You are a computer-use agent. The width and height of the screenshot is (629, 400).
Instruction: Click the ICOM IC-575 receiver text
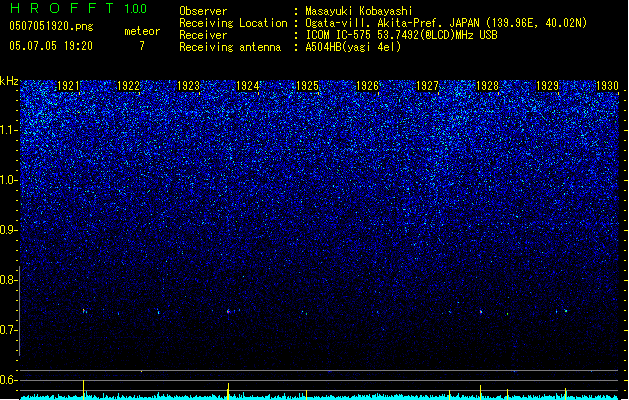coord(401,35)
